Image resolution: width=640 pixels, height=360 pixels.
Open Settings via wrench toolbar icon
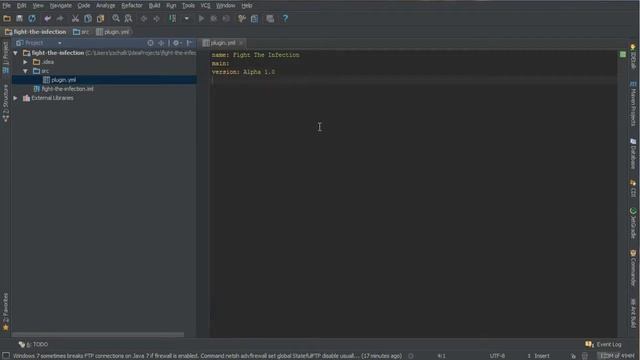click(242, 18)
